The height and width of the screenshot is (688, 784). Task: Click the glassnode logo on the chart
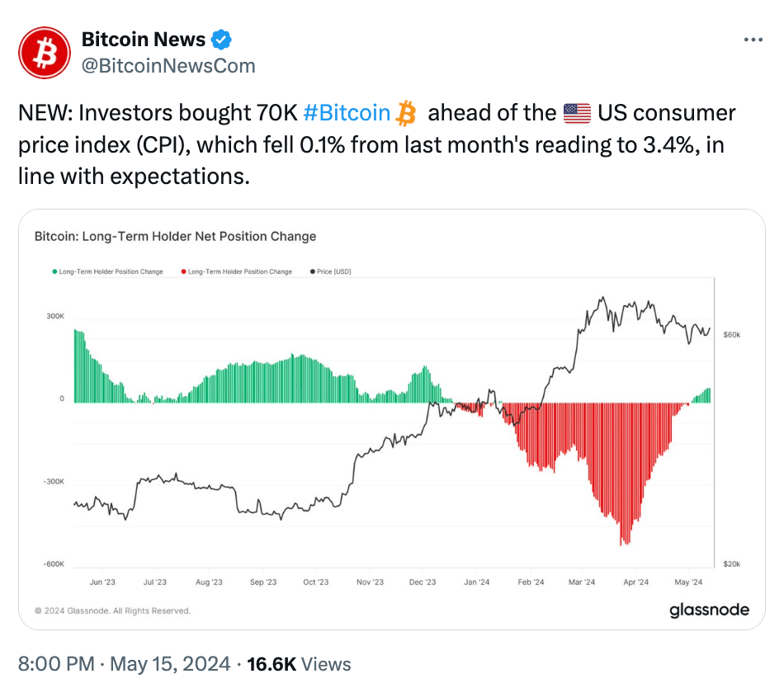coord(710,610)
